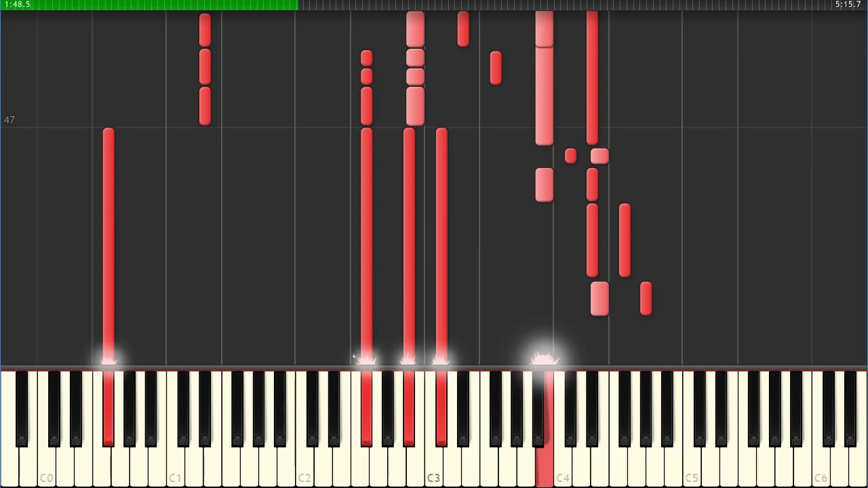This screenshot has width=868, height=488.
Task: Tap the red A-sharp black key before C3
Action: (409, 409)
